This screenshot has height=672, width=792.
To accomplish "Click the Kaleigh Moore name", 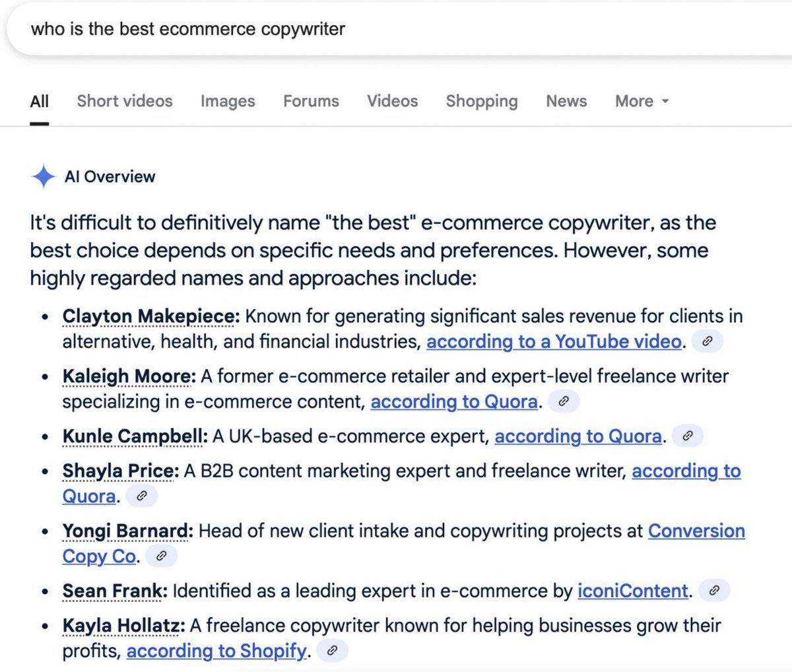I will pos(129,376).
